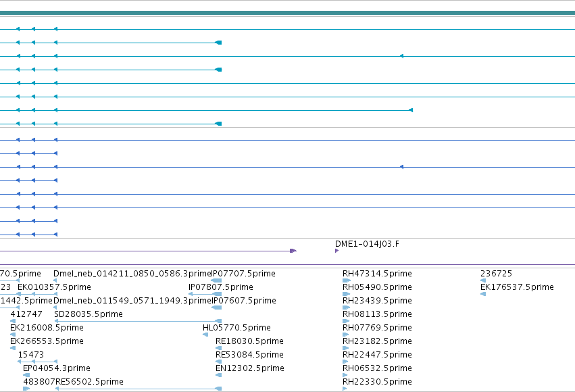Click the EST glyph beneath the 236725 label

[483, 280]
